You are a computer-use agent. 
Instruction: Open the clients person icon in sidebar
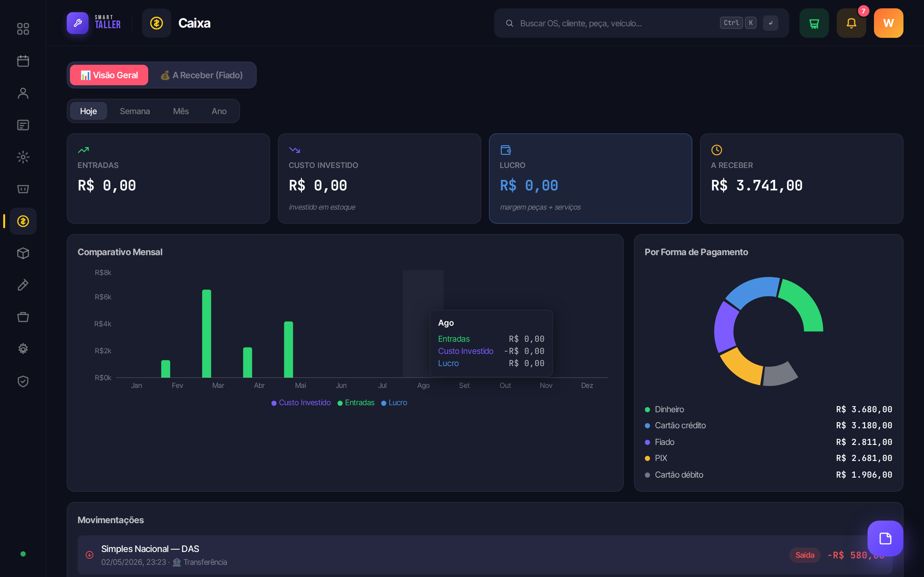coord(23,93)
